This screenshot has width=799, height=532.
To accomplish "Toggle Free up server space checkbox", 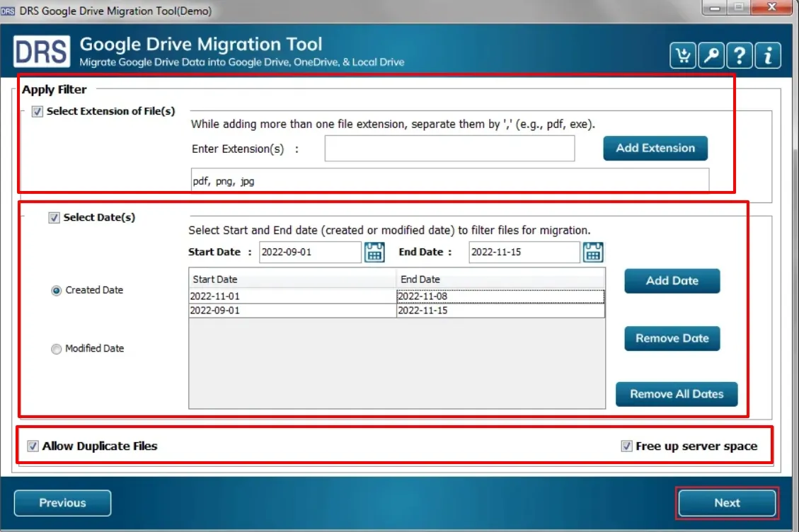I will click(x=626, y=446).
